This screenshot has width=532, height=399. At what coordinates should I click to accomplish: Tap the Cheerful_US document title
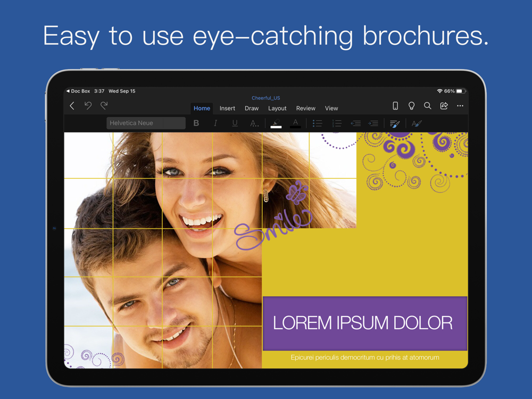pyautogui.click(x=265, y=98)
